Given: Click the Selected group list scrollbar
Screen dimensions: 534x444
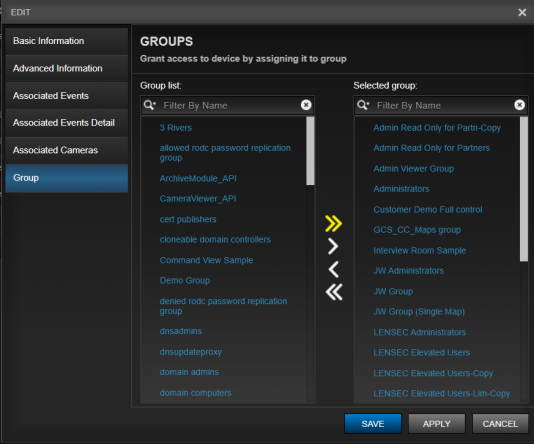Looking at the screenshot, I should tap(524, 189).
